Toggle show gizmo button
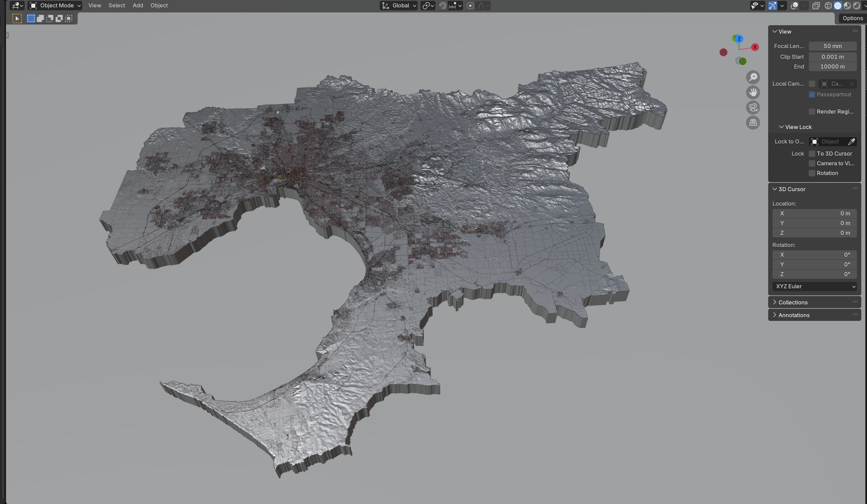 click(x=773, y=5)
